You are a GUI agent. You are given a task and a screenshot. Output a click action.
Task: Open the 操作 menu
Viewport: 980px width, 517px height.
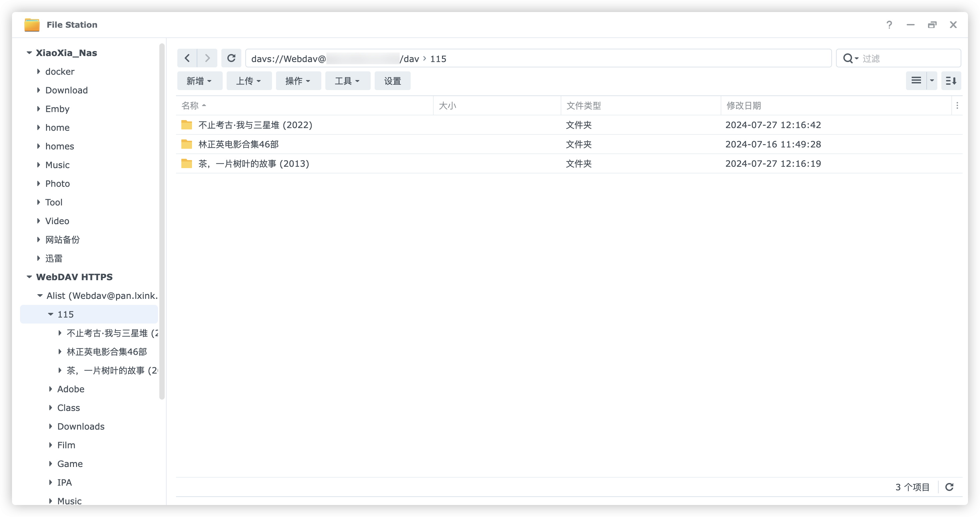click(x=298, y=81)
